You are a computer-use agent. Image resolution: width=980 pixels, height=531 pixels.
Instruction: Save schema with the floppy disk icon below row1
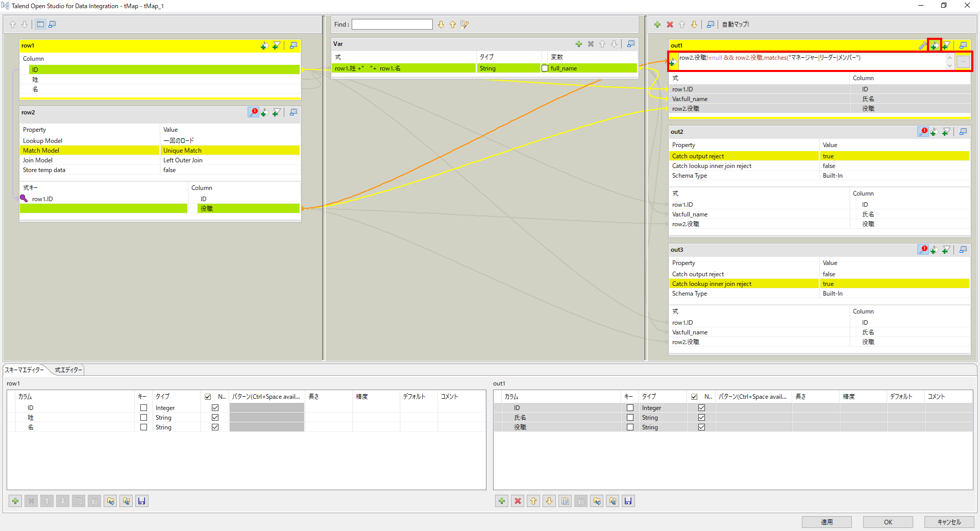(142, 501)
